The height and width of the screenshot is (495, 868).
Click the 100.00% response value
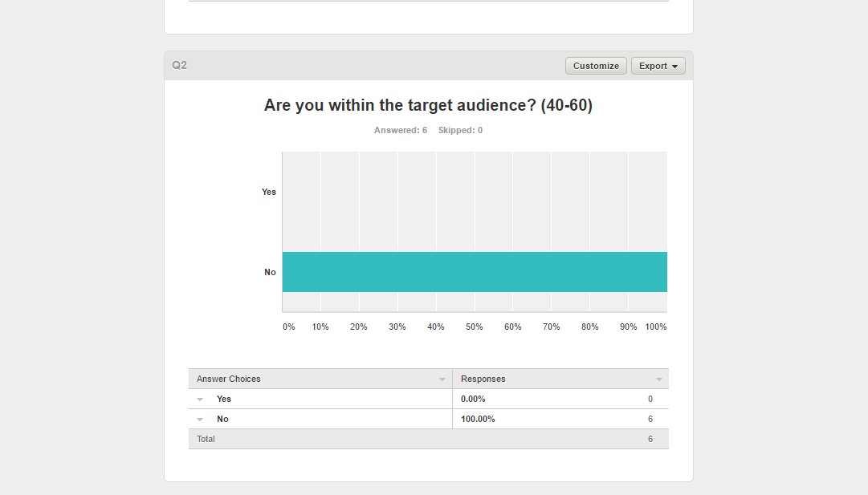click(x=478, y=419)
